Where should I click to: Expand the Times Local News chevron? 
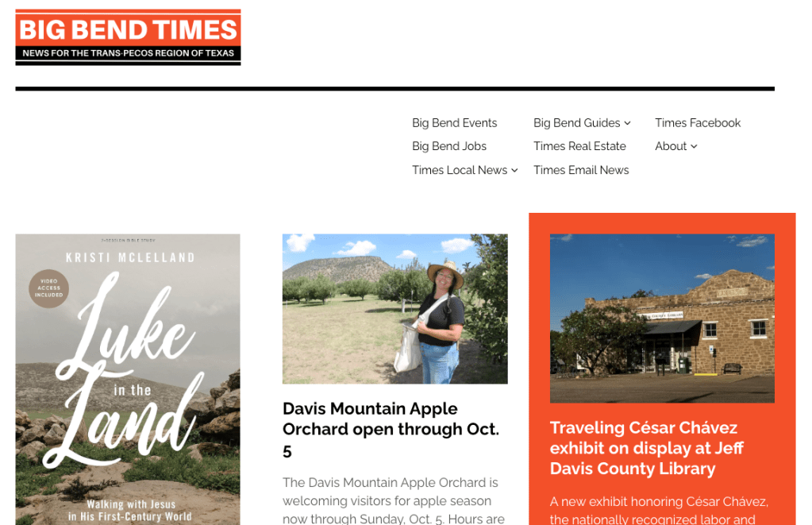[x=515, y=171]
